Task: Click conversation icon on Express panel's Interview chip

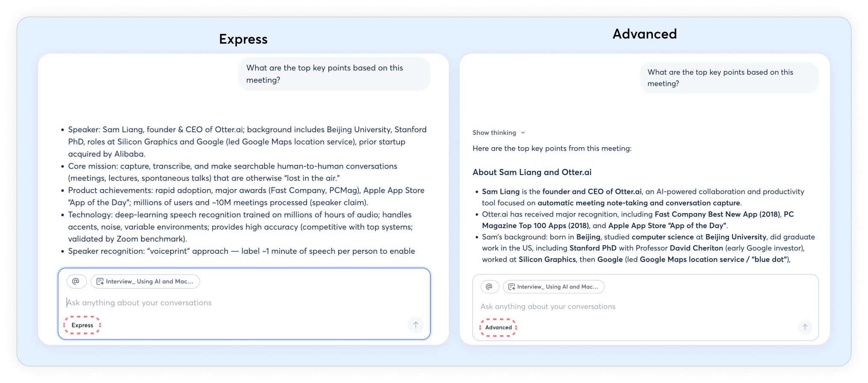Action: [100, 282]
